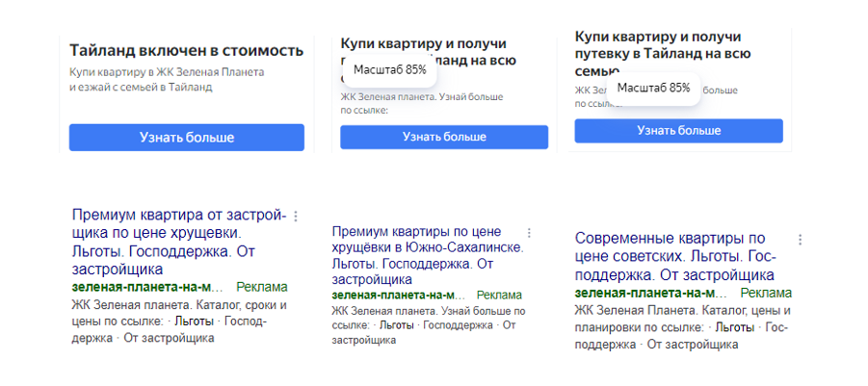This screenshot has height=386, width=868.
Task: Click the "Тайланд включен в стоимость" card title
Action: (x=187, y=50)
